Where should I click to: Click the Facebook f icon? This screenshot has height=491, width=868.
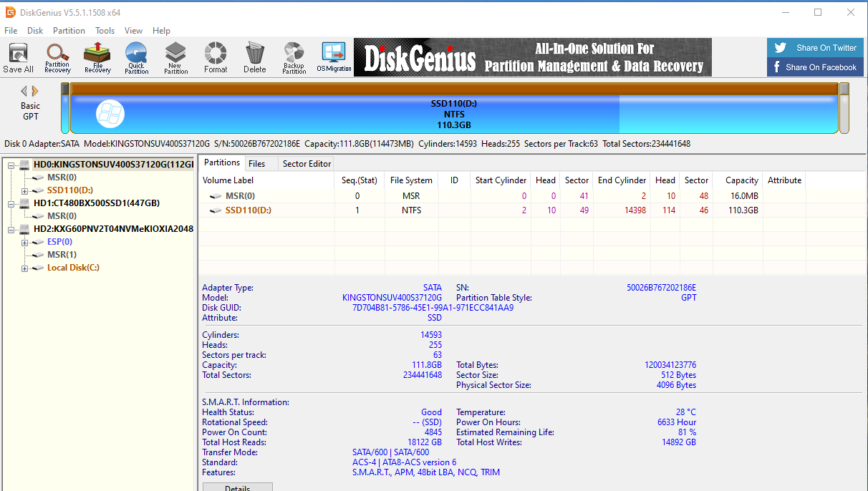[777, 67]
